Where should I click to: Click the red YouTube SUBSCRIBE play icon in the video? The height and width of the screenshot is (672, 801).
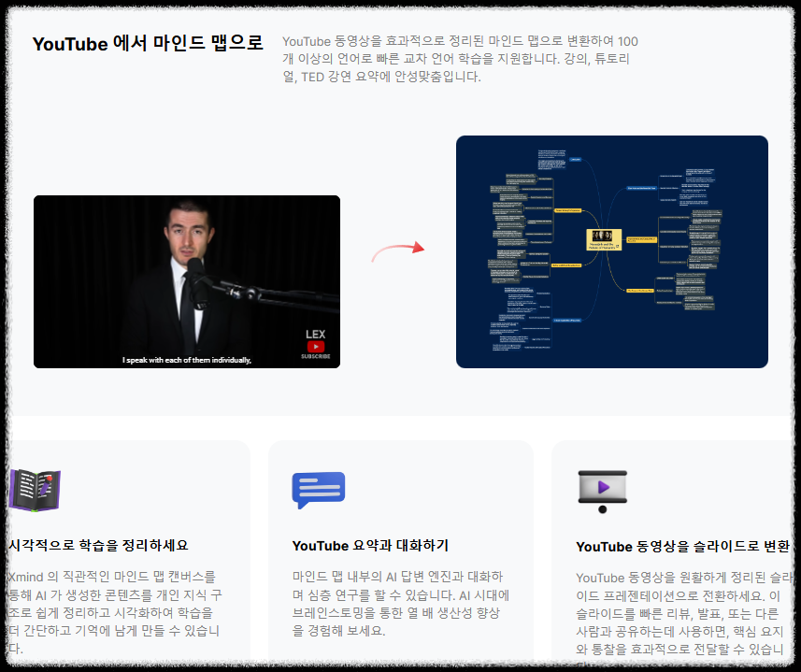(x=316, y=346)
